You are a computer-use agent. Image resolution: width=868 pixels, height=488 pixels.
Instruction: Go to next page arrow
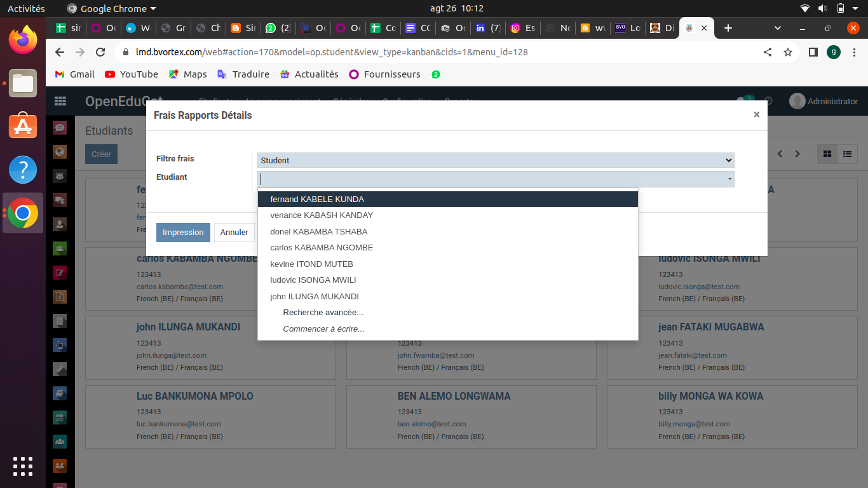point(797,154)
